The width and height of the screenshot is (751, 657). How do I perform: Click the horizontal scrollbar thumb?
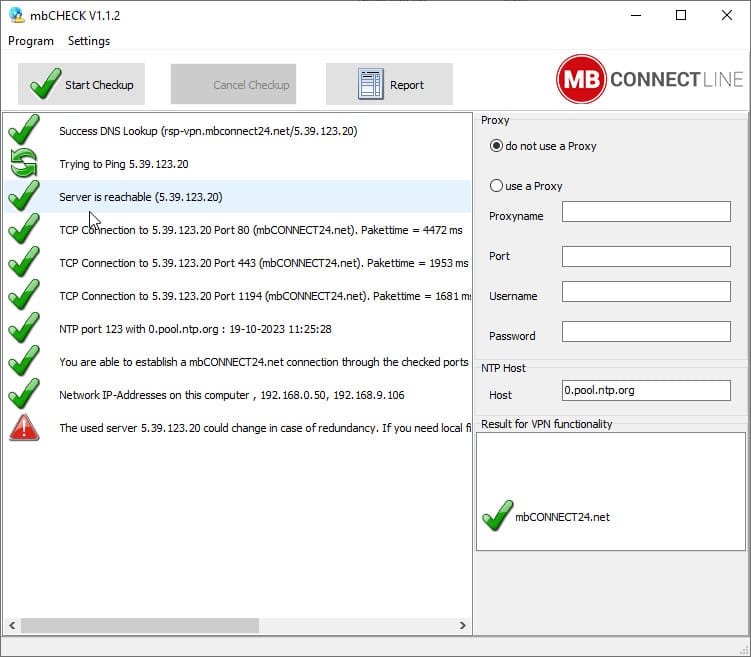(140, 625)
